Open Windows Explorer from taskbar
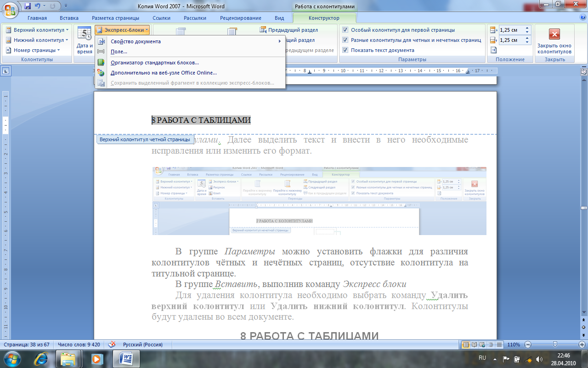This screenshot has width=588, height=368. (69, 359)
